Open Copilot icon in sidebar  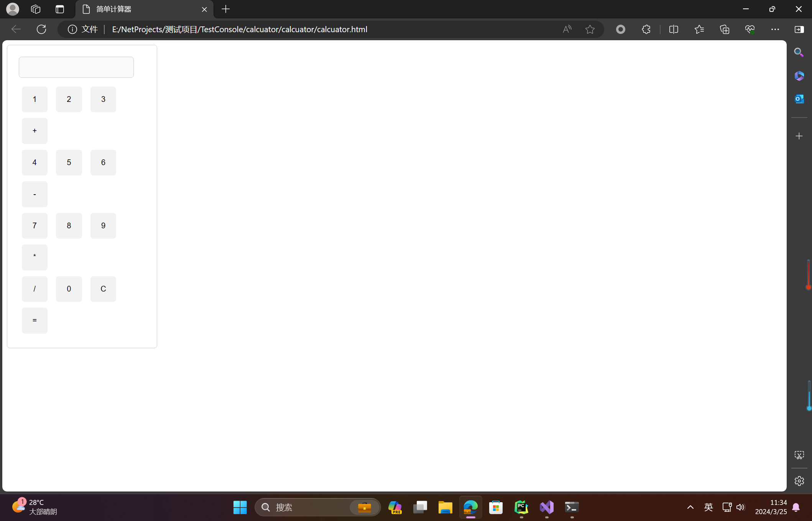(799, 76)
